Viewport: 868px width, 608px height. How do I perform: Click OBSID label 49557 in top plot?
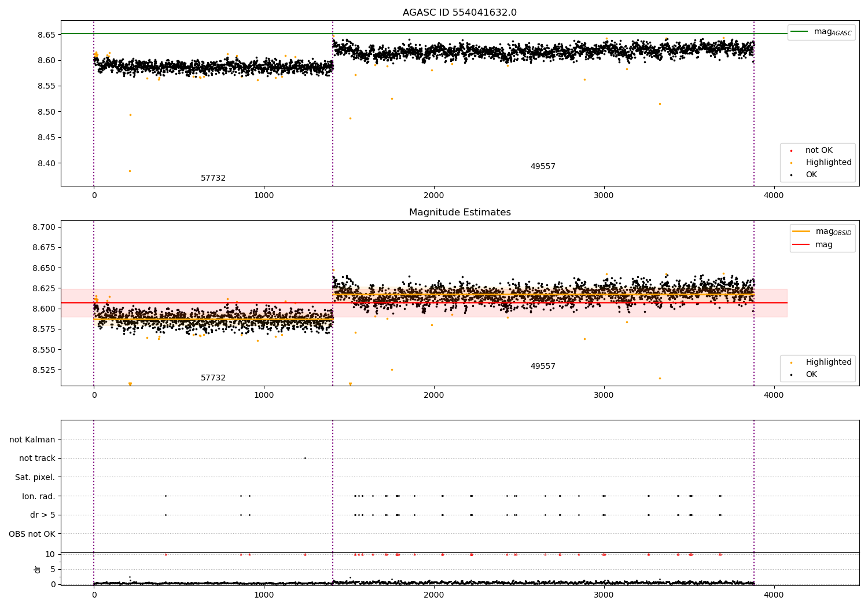point(543,167)
